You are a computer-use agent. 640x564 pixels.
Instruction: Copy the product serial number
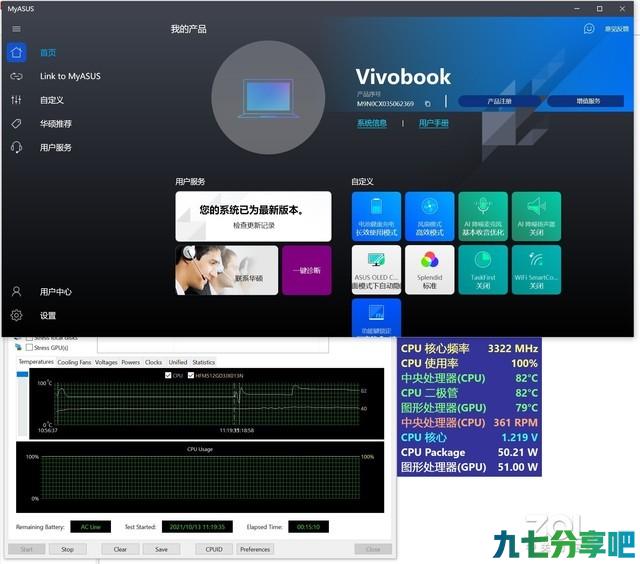(x=427, y=104)
